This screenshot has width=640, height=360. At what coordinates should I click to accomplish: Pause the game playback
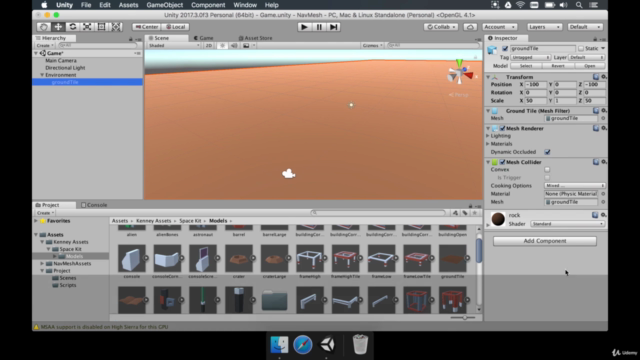[x=319, y=27]
